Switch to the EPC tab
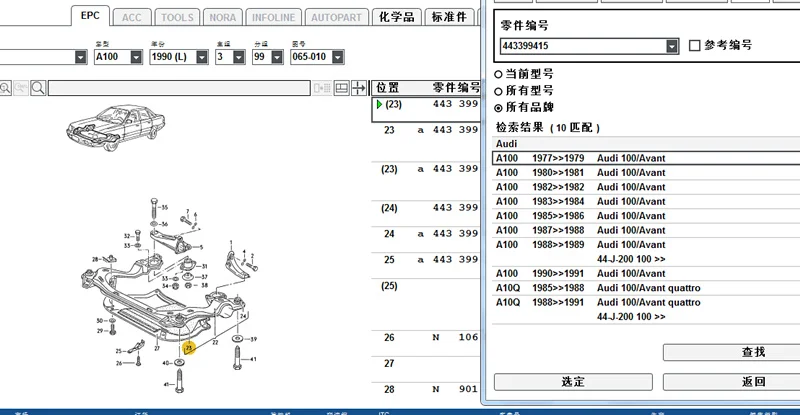 tap(90, 15)
